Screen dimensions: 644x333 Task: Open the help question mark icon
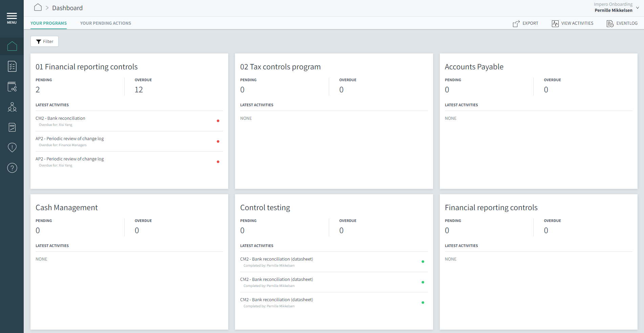coord(12,168)
